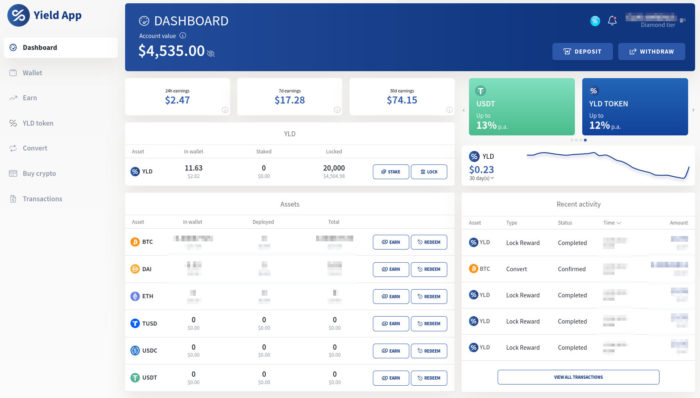The image size is (700, 398).
Task: Click Convert type in BTC activity row
Action: [517, 269]
